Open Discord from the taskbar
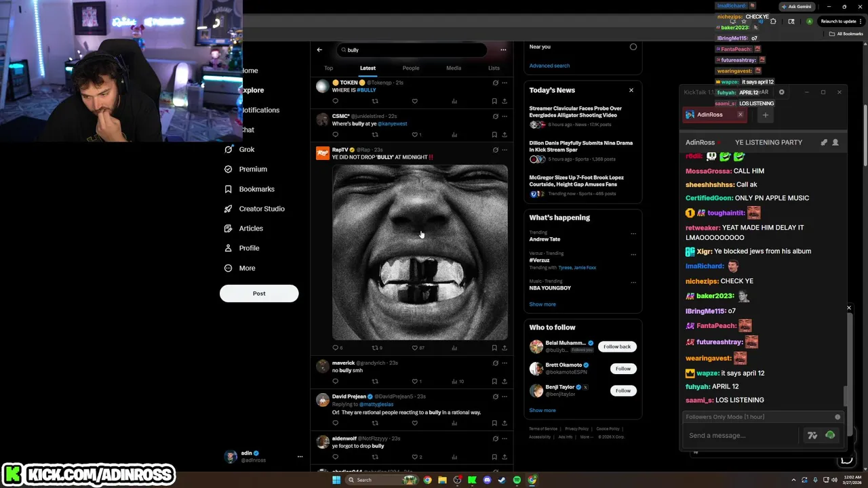 487,480
